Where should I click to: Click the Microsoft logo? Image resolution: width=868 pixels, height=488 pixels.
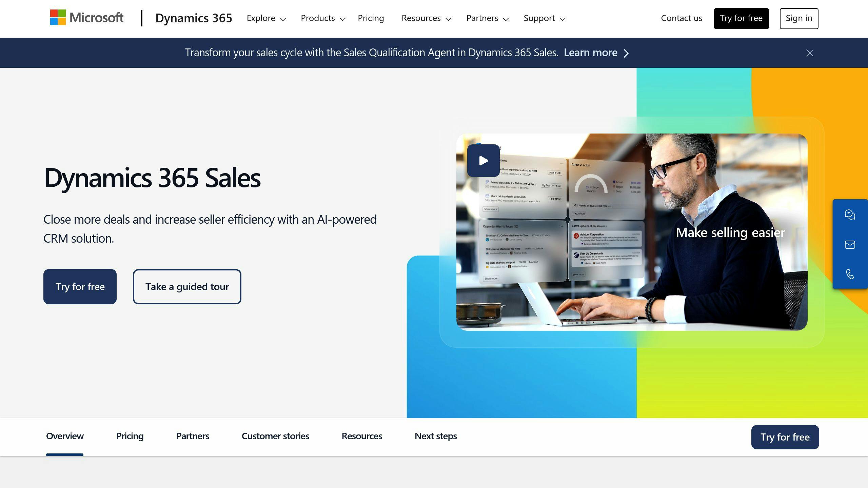87,18
